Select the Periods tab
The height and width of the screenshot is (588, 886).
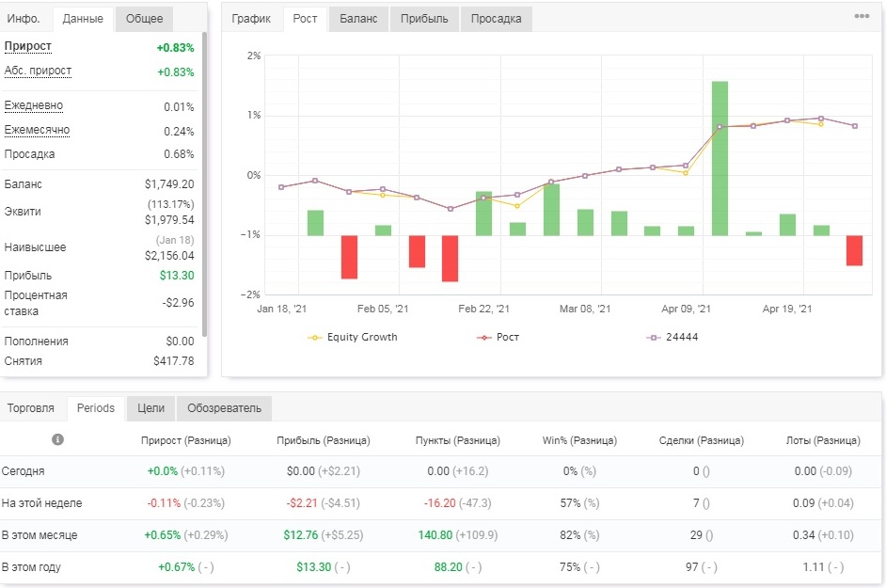tap(96, 408)
